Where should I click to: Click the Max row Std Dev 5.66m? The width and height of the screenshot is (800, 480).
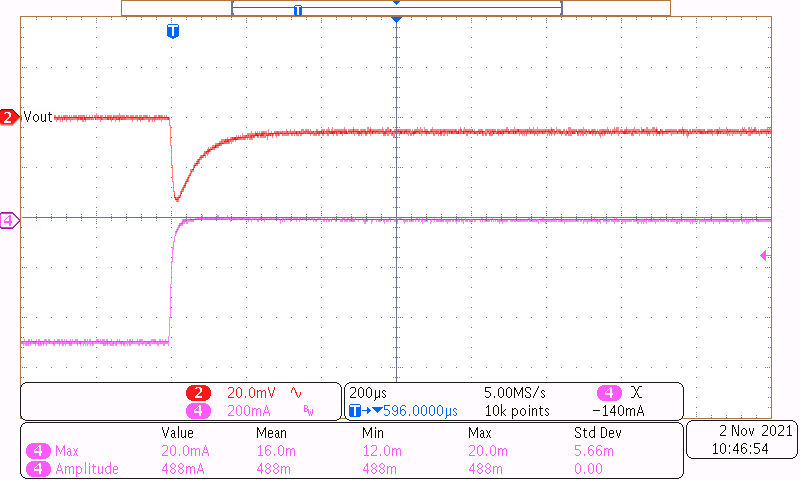pos(593,451)
